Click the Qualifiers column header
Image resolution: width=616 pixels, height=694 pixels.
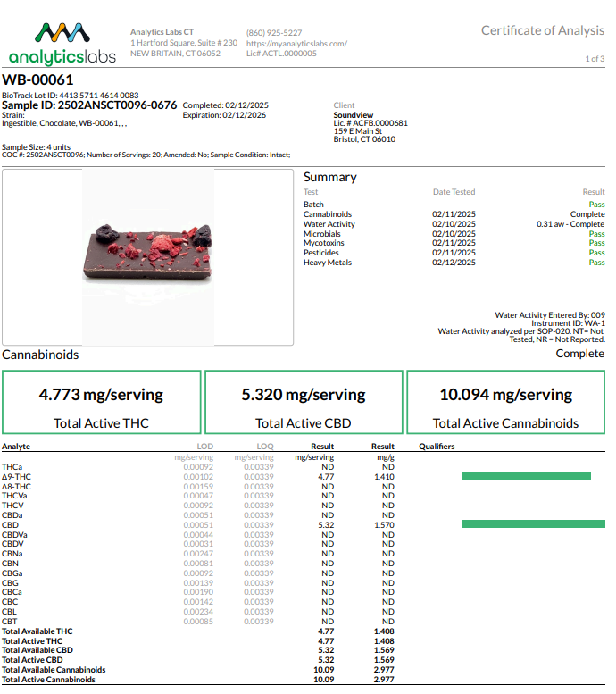coord(437,447)
